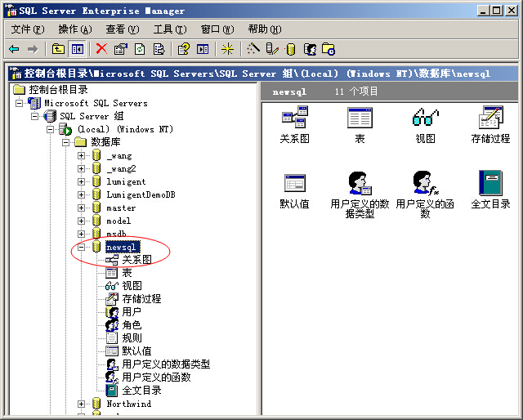Image resolution: width=523 pixels, height=420 pixels.
Task: Open the 操作(A) menu
Action: (74, 29)
